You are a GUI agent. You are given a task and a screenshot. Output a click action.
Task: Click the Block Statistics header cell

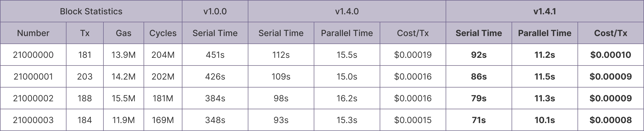(91, 11)
